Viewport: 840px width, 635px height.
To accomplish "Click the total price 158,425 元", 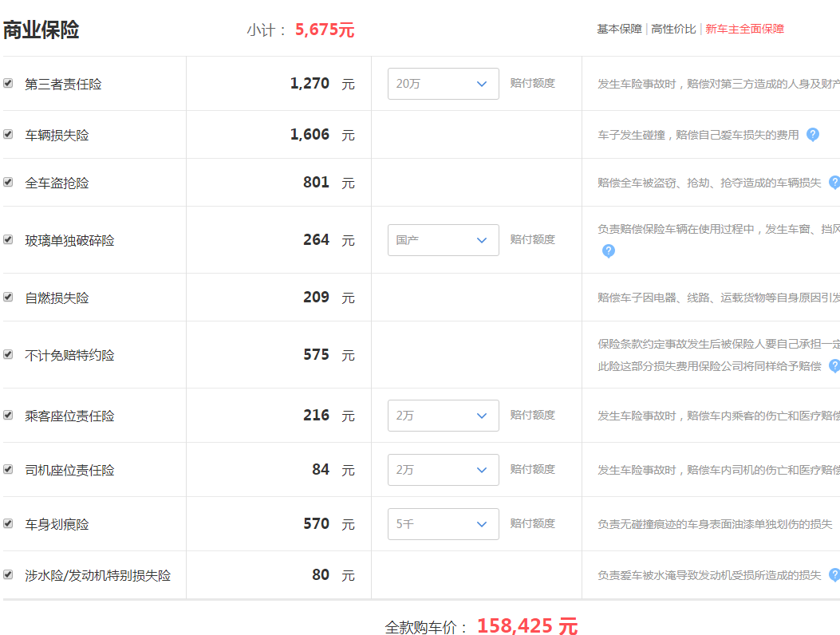I will (x=527, y=626).
